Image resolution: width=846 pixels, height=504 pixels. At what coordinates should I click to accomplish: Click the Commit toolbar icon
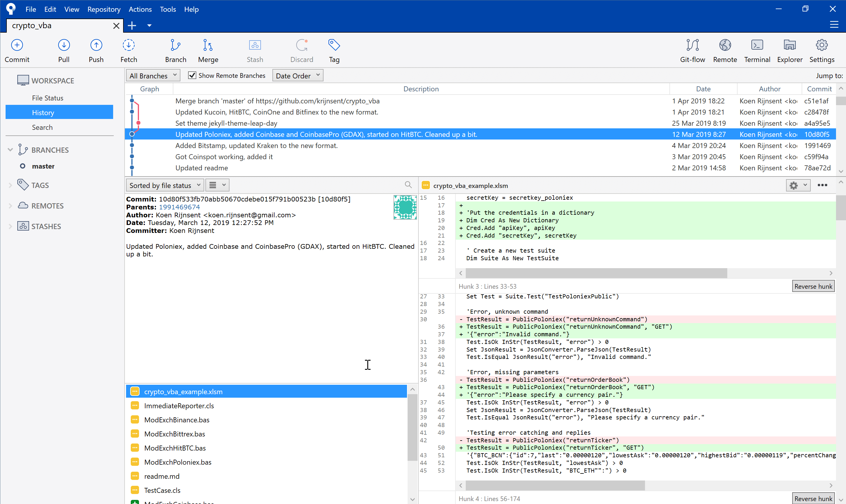click(x=17, y=45)
